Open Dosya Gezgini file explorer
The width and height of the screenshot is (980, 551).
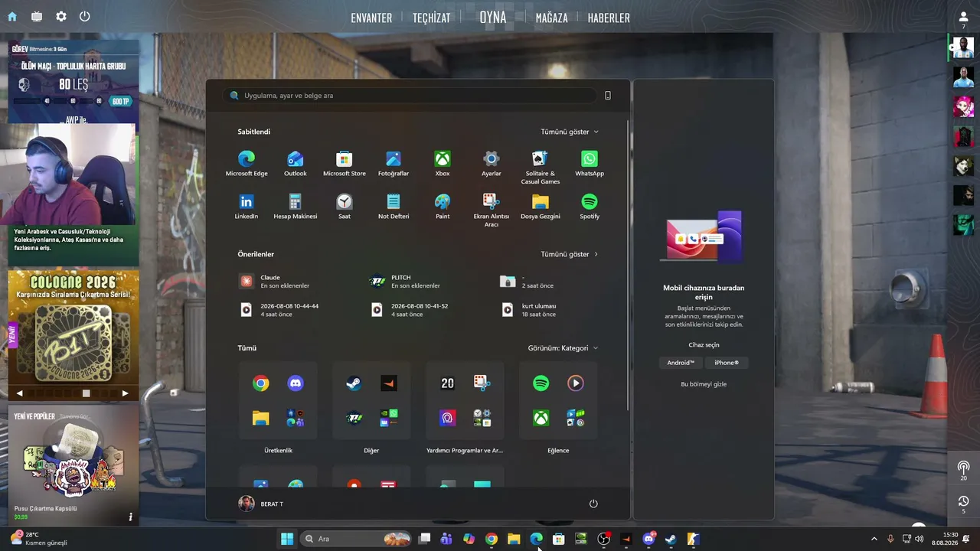(541, 207)
